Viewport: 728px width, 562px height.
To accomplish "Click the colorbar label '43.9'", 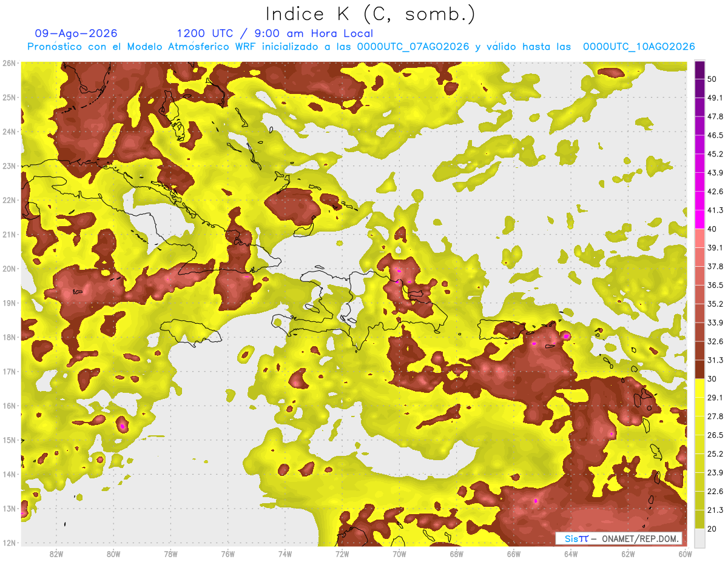I will point(715,173).
